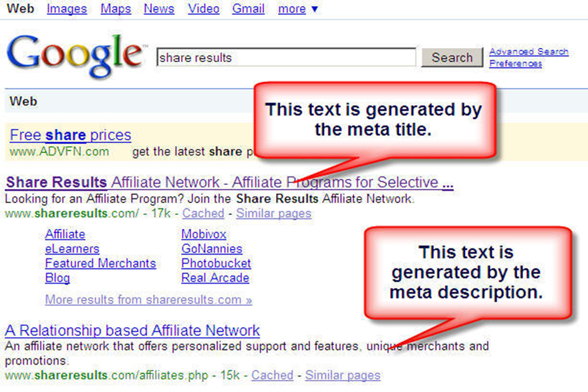Go to News search
The height and width of the screenshot is (392, 588).
[159, 9]
